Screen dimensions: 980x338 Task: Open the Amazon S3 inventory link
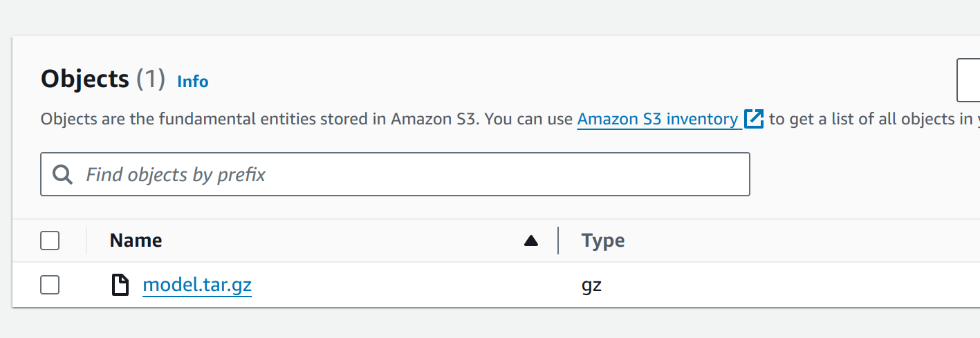click(658, 119)
